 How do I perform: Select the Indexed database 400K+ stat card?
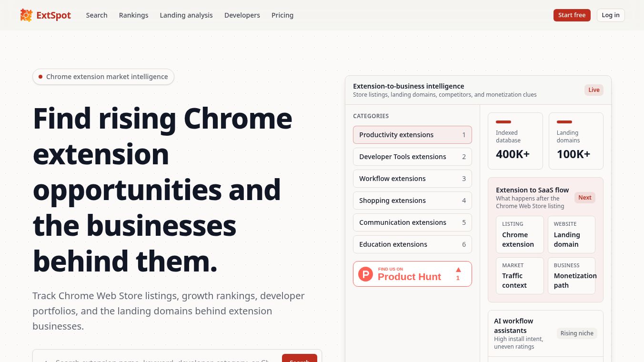[x=515, y=141]
